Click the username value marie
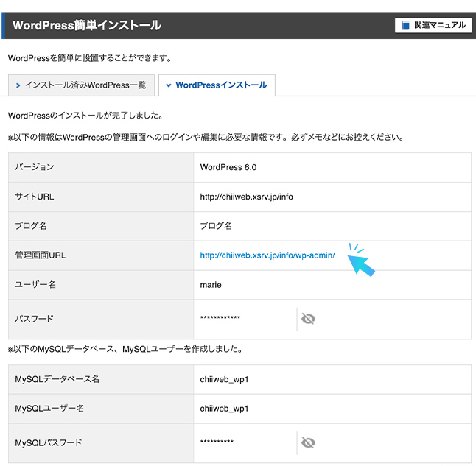Image resolution: width=476 pixels, height=466 pixels. [x=211, y=285]
